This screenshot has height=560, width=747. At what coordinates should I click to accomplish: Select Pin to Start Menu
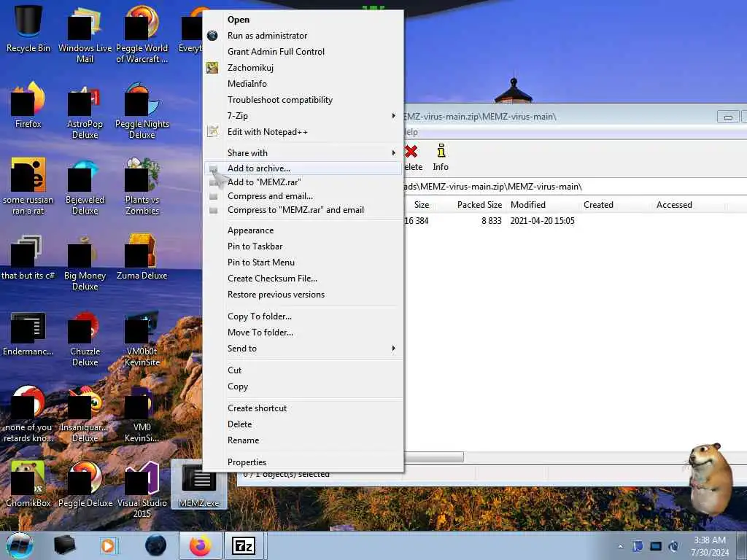pyautogui.click(x=303, y=262)
